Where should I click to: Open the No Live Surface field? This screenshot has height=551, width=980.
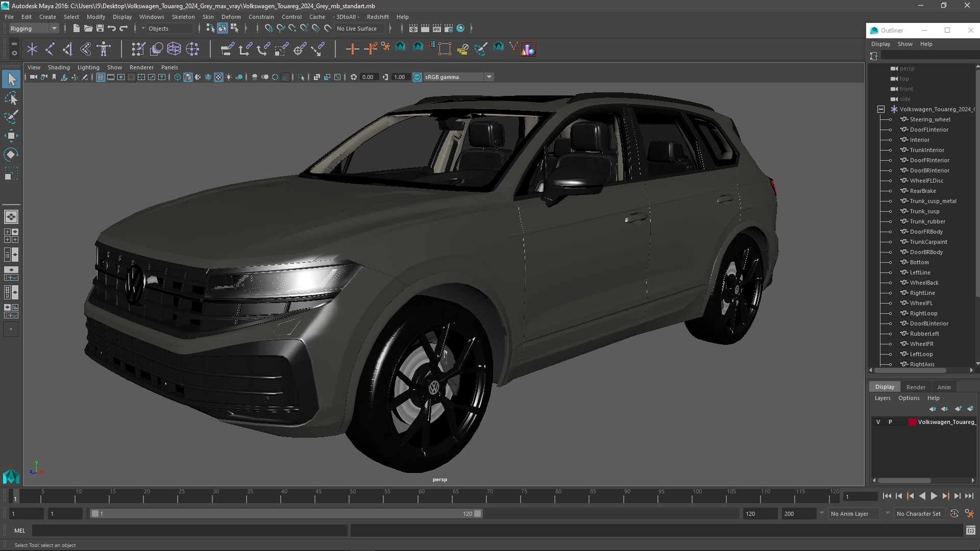pyautogui.click(x=360, y=29)
